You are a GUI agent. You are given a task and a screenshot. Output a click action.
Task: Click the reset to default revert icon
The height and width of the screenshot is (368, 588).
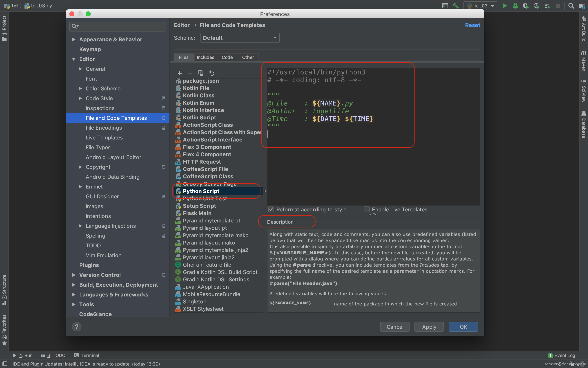coord(212,73)
